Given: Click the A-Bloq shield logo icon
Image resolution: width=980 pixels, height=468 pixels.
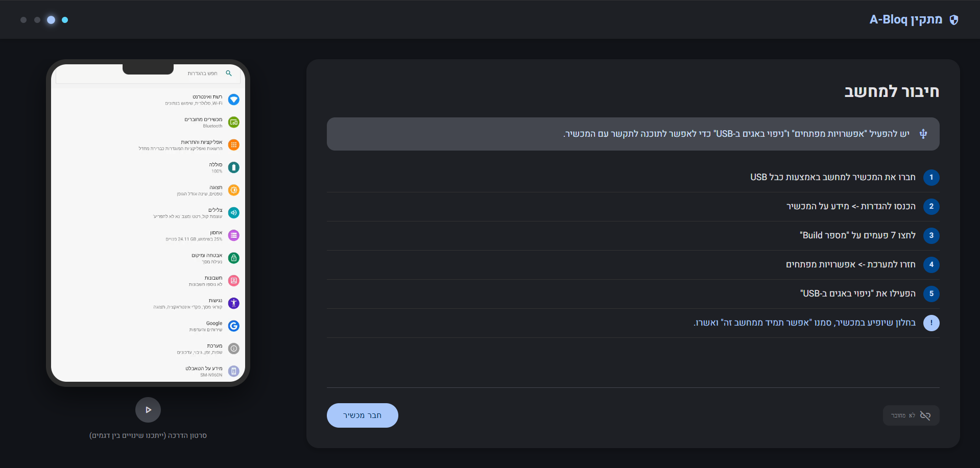Looking at the screenshot, I should (x=953, y=20).
